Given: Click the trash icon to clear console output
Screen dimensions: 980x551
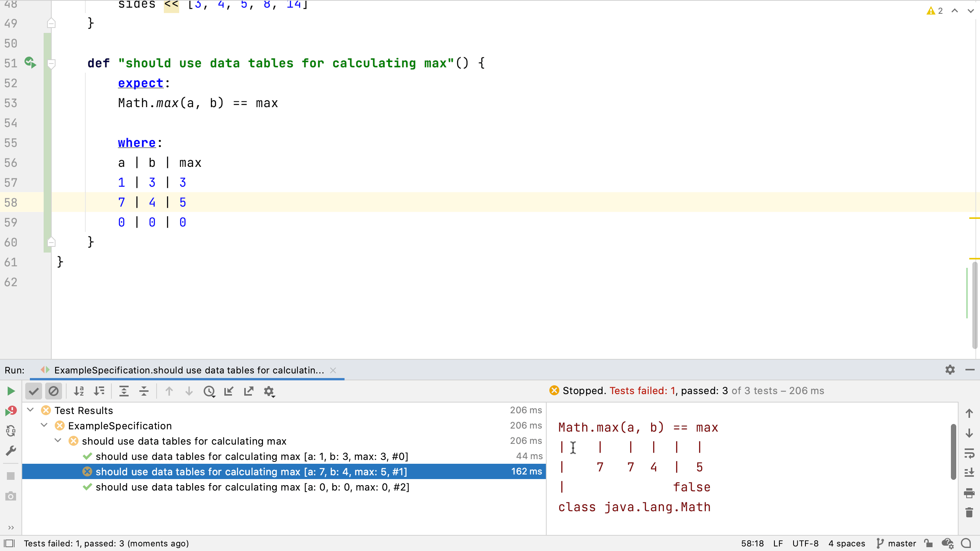Looking at the screenshot, I should [x=969, y=513].
